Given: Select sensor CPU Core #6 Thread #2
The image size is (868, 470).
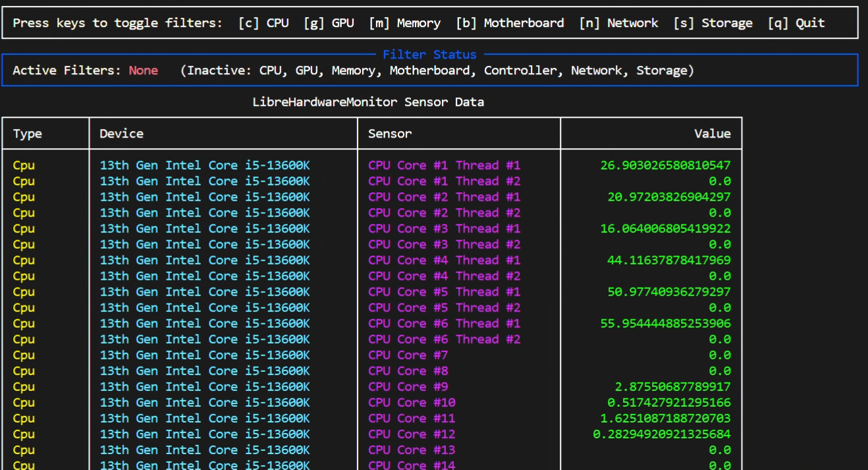Looking at the screenshot, I should coord(445,339).
